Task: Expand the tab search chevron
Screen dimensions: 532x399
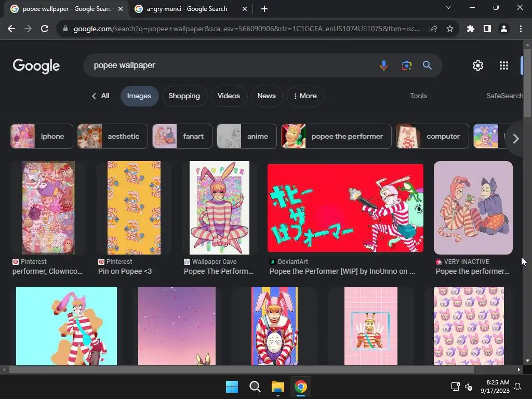Action: [448, 7]
